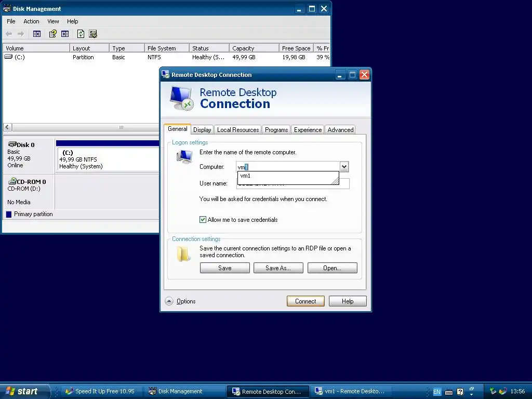The width and height of the screenshot is (532, 399).
Task: Click the language bar help icon
Action: 460,392
